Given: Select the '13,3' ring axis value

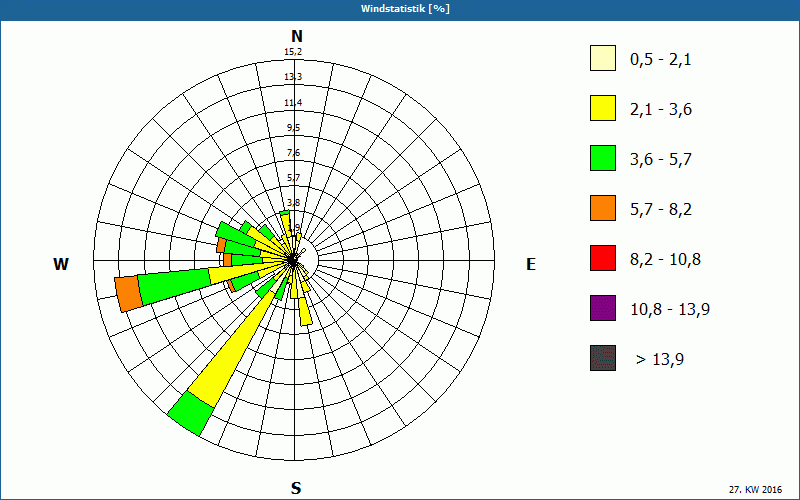Looking at the screenshot, I should (293, 77).
